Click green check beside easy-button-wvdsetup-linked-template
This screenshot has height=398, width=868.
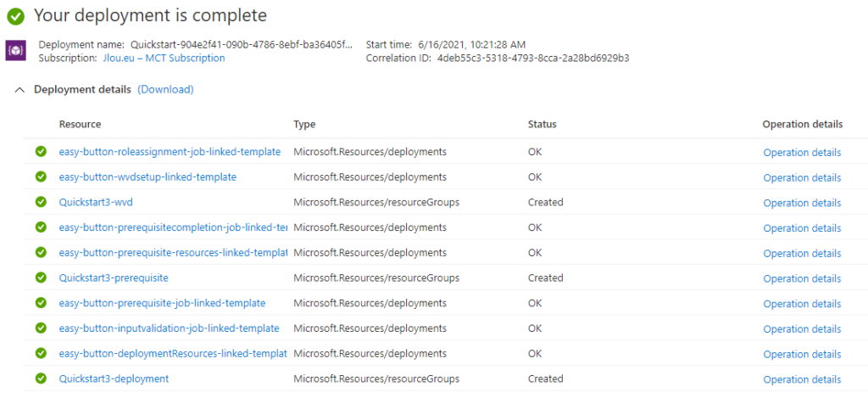pyautogui.click(x=41, y=177)
